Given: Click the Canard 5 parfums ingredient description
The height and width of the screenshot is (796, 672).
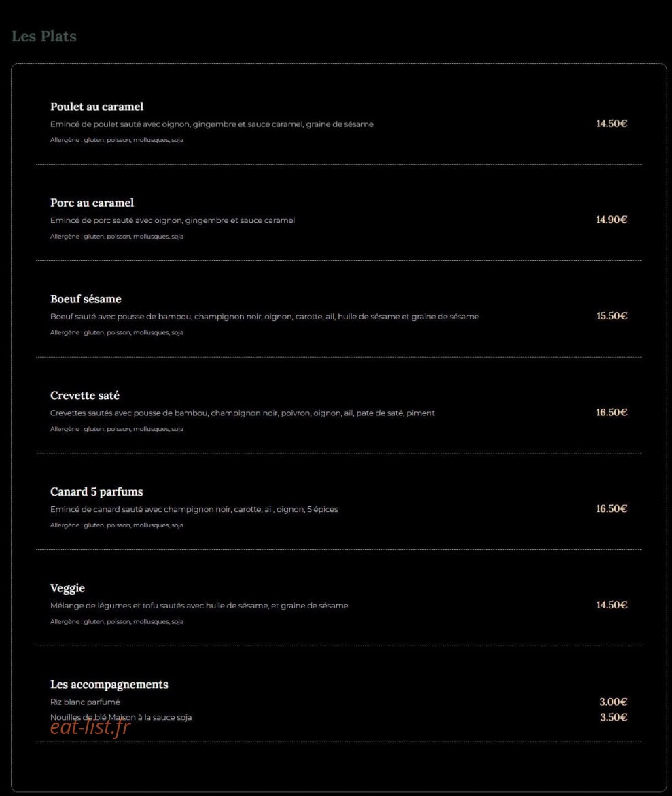Looking at the screenshot, I should [x=194, y=509].
